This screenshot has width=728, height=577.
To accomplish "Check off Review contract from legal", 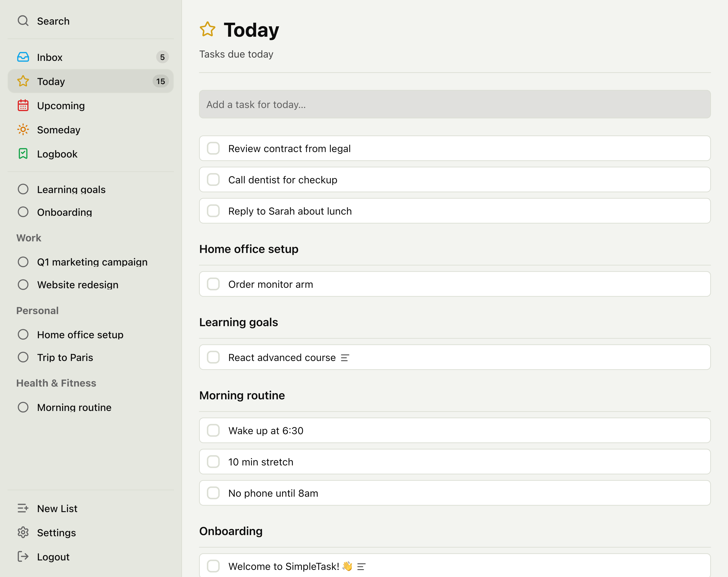I will coord(213,149).
